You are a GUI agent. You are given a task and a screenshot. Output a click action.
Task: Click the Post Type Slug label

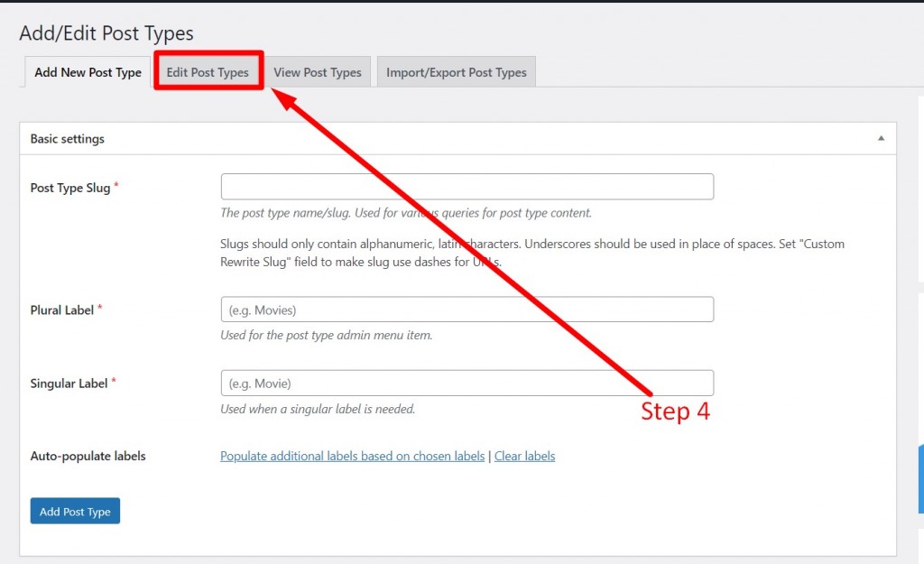pos(70,188)
